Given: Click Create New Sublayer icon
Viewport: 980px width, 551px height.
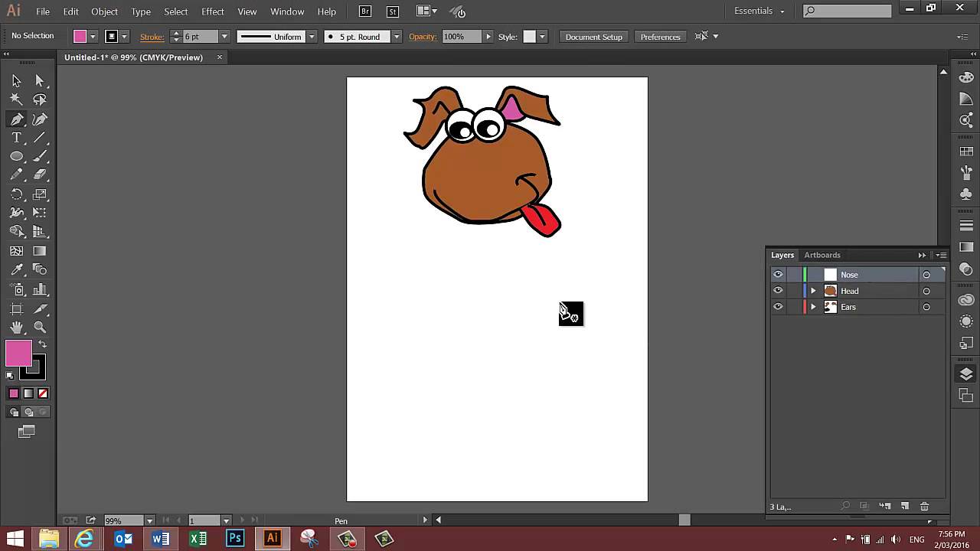Looking at the screenshot, I should pos(884,507).
